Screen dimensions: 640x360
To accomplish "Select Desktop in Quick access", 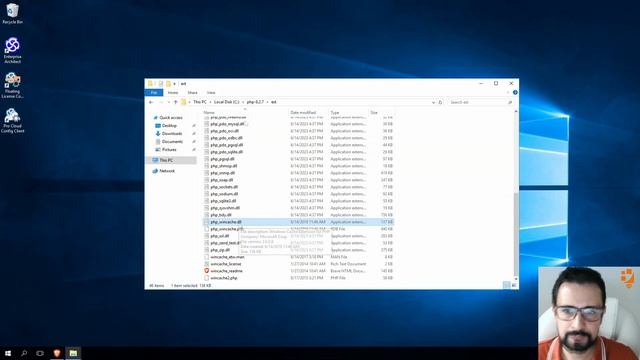I will 169,126.
